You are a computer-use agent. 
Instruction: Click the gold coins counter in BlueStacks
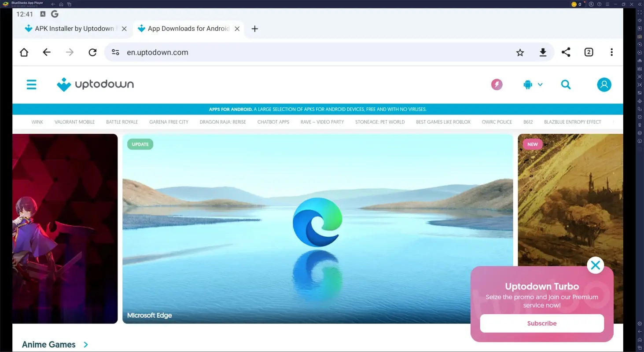(x=575, y=4)
